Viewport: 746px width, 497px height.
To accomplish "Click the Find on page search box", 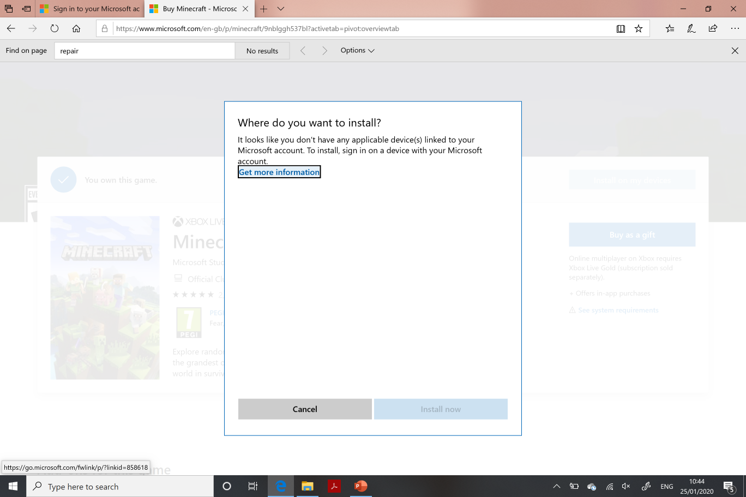I will (x=145, y=51).
